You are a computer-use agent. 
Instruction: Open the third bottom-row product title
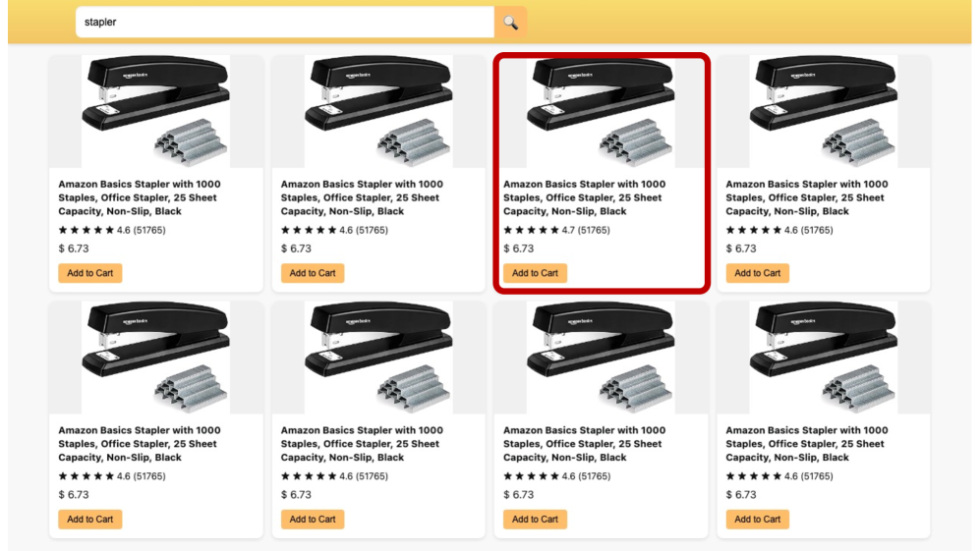click(x=585, y=444)
